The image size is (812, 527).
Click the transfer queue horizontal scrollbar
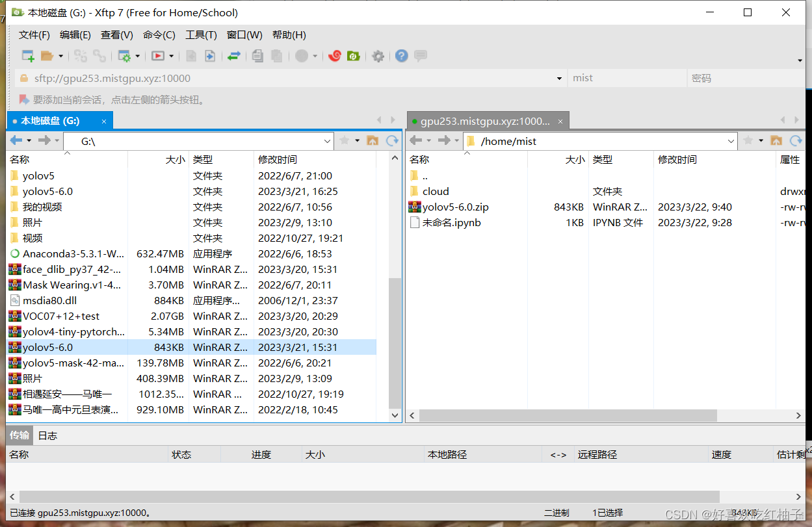[369, 497]
